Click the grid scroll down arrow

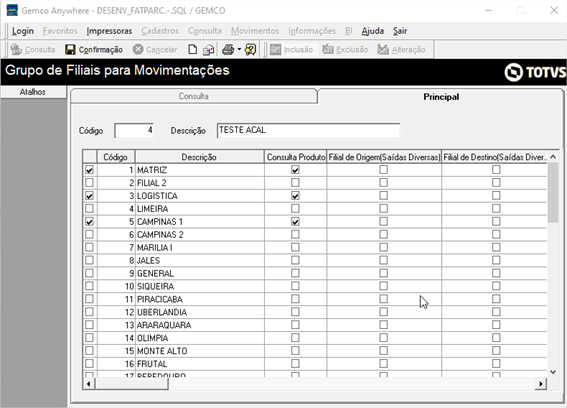tap(553, 371)
